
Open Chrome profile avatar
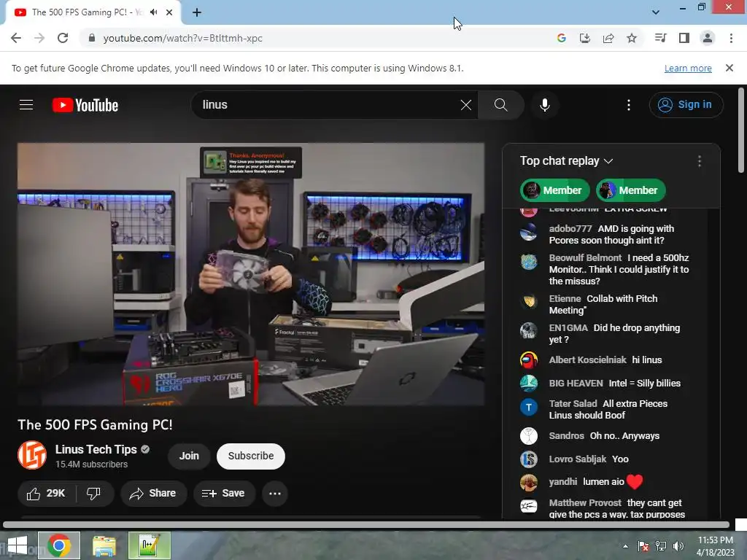pyautogui.click(x=708, y=38)
